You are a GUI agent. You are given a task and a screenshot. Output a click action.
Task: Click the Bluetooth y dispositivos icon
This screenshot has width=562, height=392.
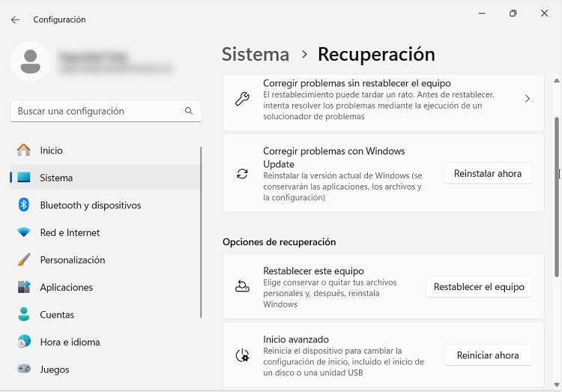[24, 205]
